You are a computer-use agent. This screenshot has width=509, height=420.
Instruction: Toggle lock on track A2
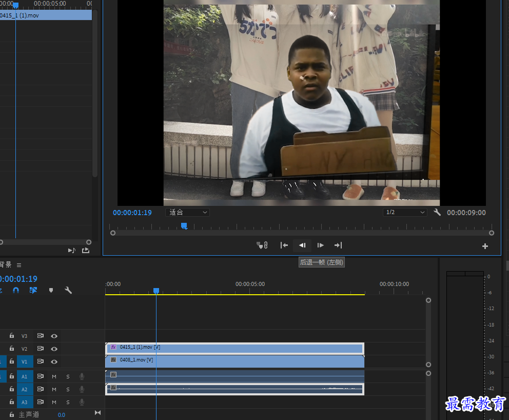pyautogui.click(x=12, y=389)
